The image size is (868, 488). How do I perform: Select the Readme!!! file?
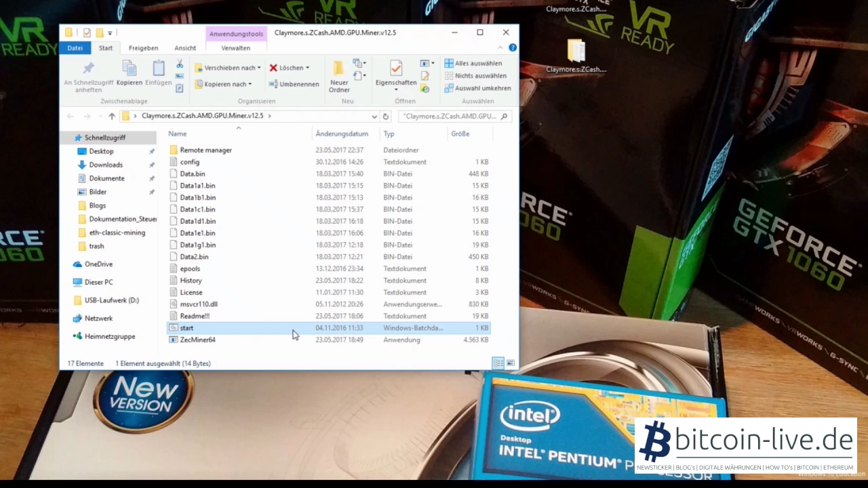328,316
